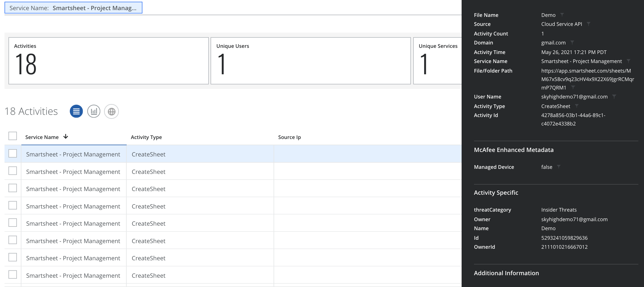Click the sort arrow beside Service Name header
644x287 pixels.
pos(66,136)
